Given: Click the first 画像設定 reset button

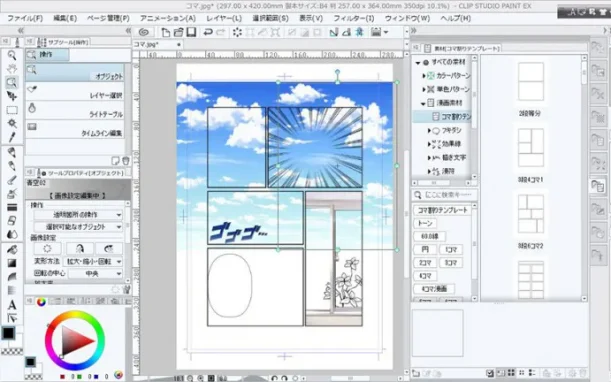Looking at the screenshot, I should pyautogui.click(x=47, y=249).
